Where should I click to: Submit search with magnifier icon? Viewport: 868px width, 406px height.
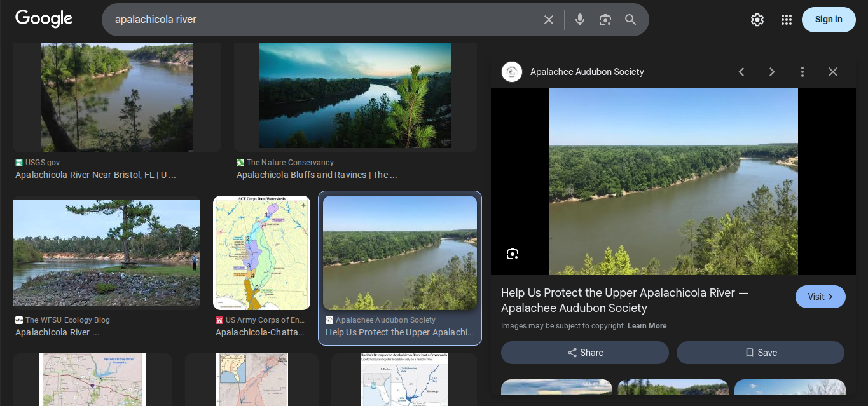point(630,20)
